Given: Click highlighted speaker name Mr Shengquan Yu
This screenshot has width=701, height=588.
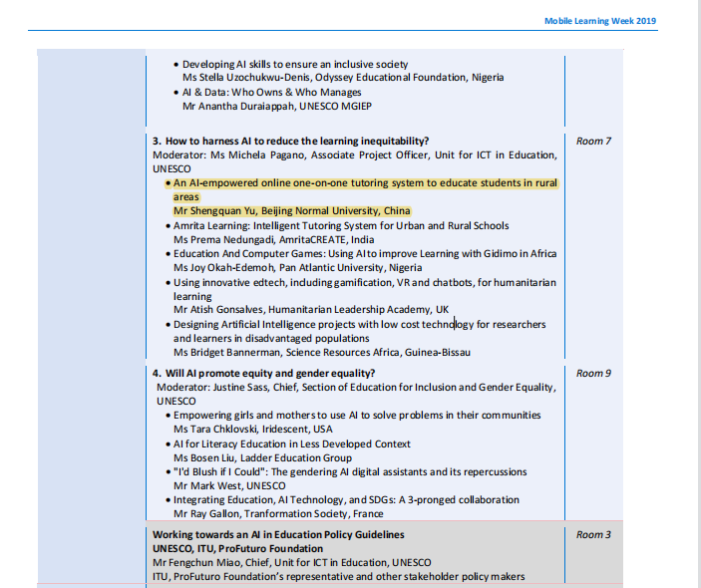Looking at the screenshot, I should [291, 211].
